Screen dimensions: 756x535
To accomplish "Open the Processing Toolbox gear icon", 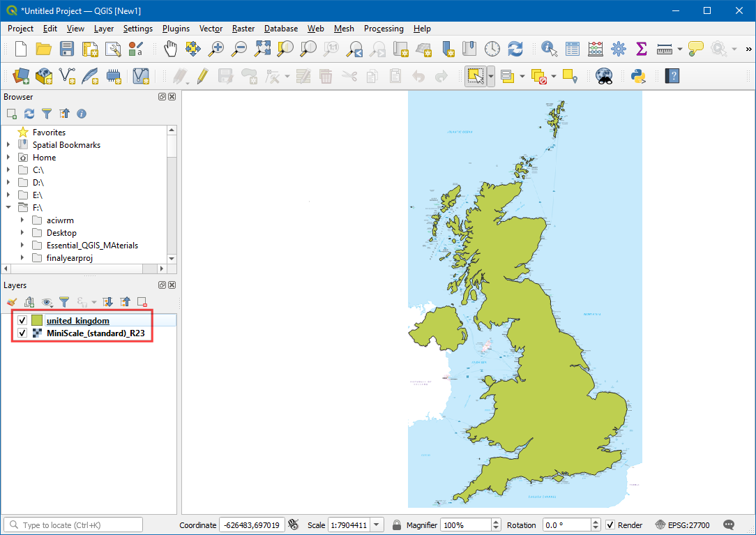I will (x=619, y=49).
